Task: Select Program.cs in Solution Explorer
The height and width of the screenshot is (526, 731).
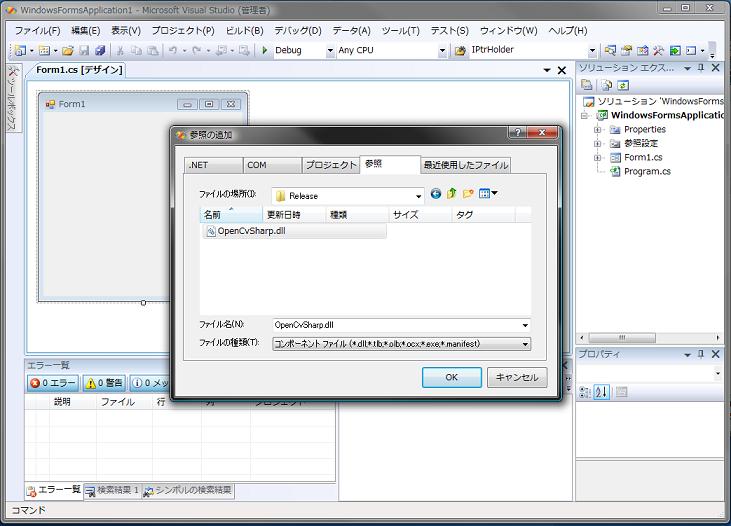Action: [x=647, y=172]
